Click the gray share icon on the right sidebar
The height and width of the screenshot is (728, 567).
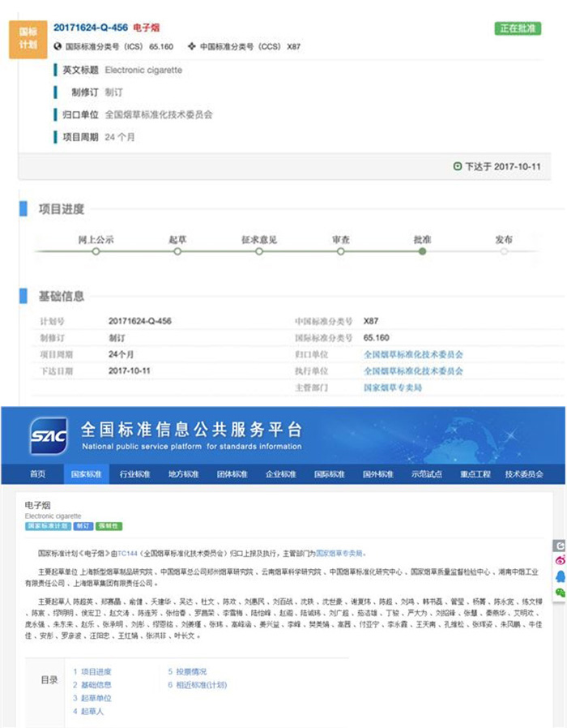[560, 546]
